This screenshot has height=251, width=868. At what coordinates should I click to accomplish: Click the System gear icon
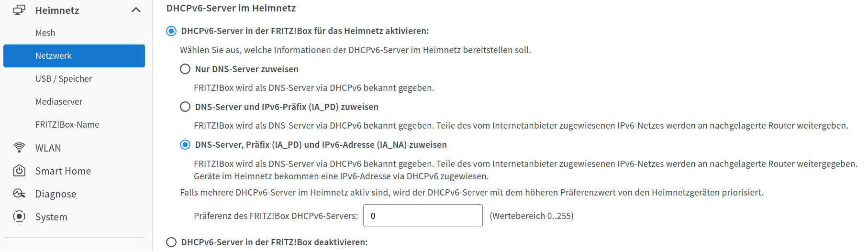19,217
